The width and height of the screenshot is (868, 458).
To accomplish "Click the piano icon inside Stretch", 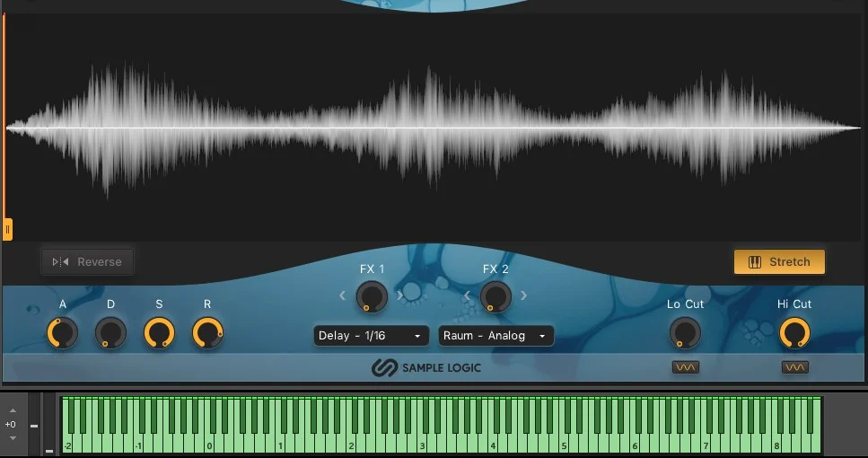I will (x=755, y=262).
